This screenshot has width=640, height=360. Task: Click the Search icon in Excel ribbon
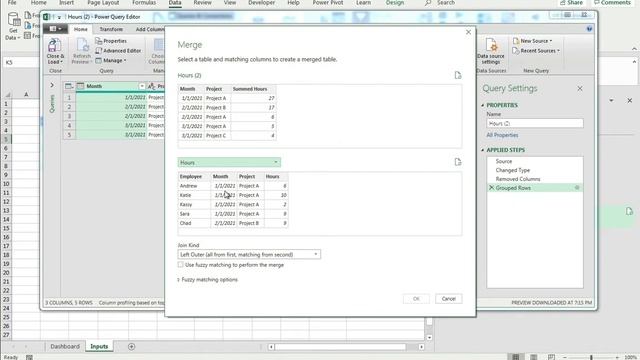click(427, 3)
